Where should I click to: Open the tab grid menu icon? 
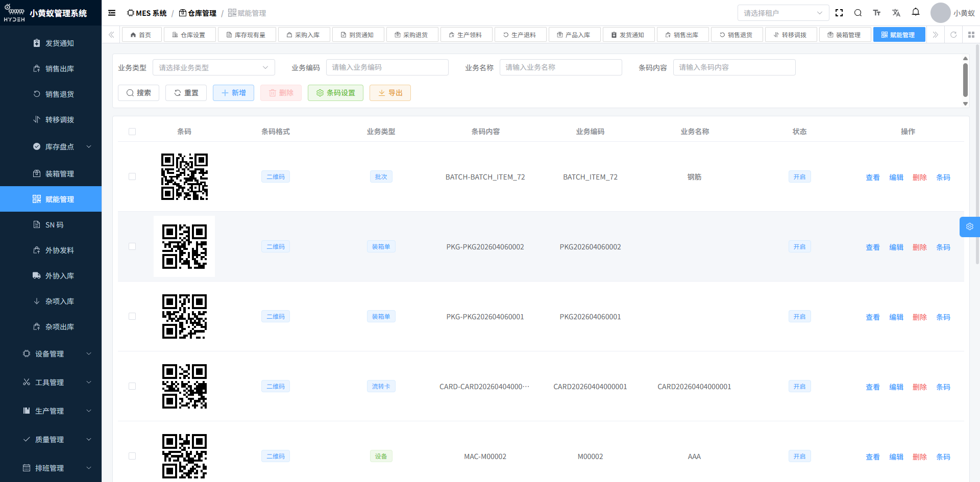tap(971, 35)
